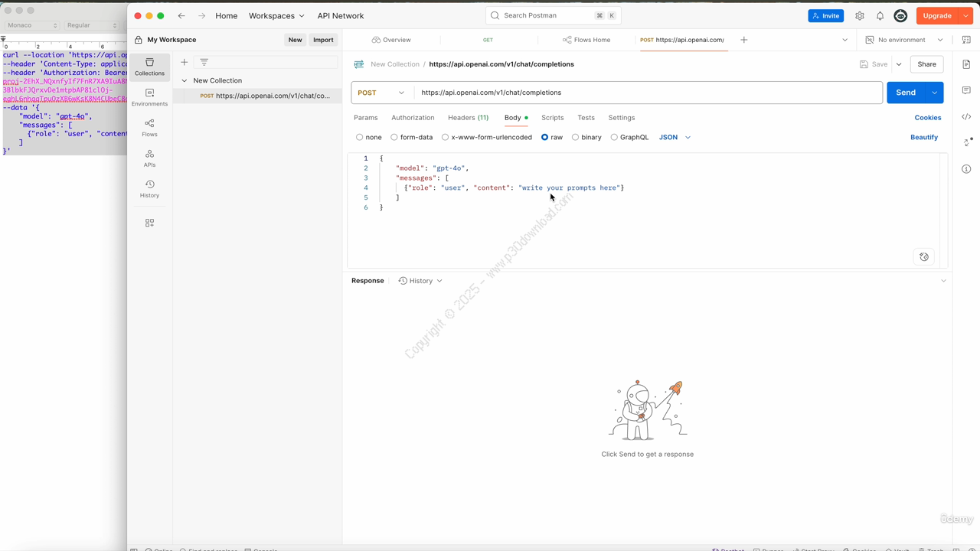Click the Search Postman field

pyautogui.click(x=554, y=15)
